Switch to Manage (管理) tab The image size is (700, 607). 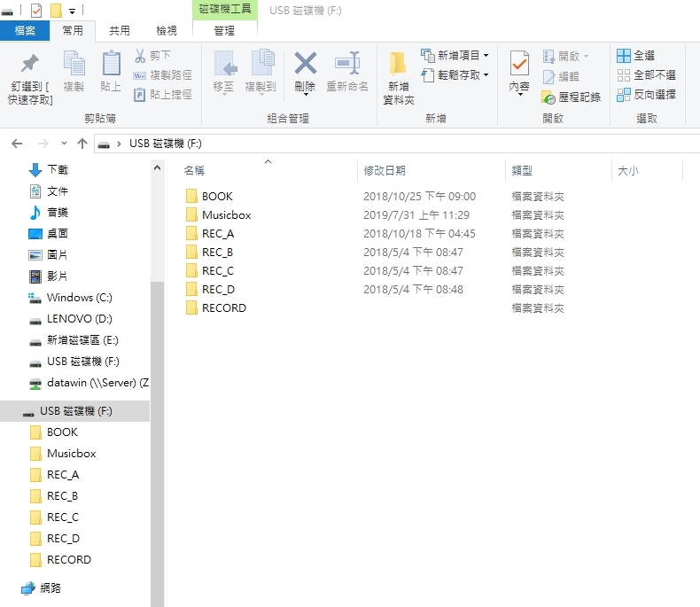[224, 31]
